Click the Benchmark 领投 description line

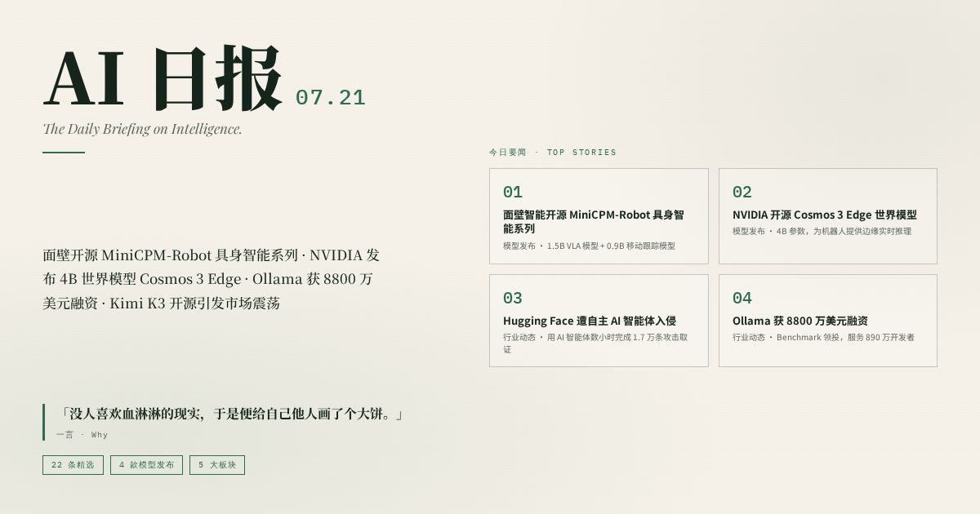click(823, 337)
